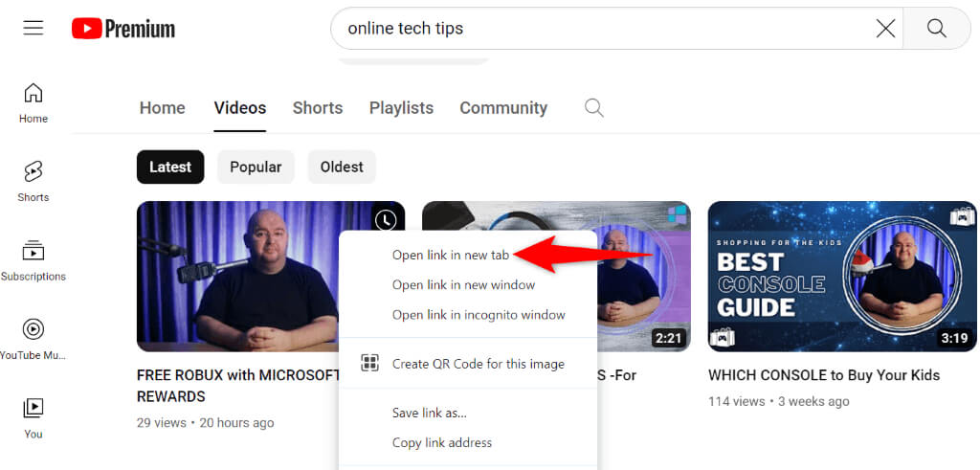
Task: Switch to the channel Home tab
Action: click(162, 108)
